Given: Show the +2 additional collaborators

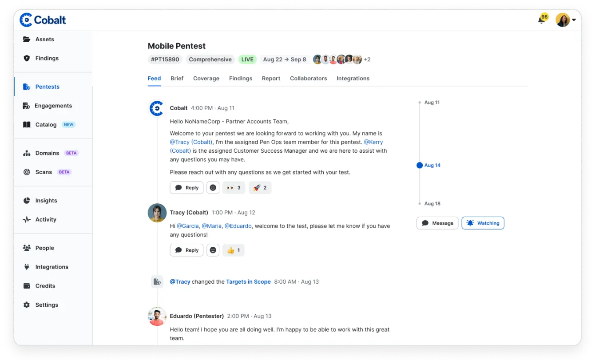Looking at the screenshot, I should [367, 59].
